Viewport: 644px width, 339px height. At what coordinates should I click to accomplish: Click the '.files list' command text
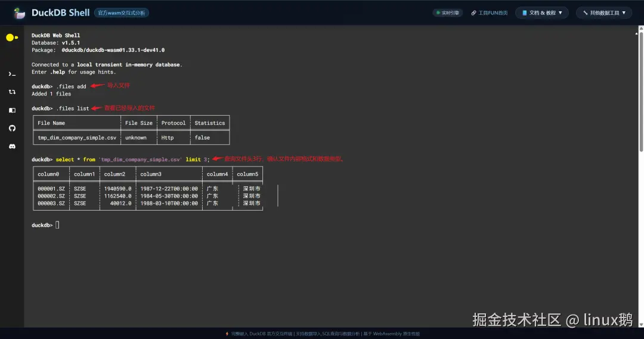[73, 109]
